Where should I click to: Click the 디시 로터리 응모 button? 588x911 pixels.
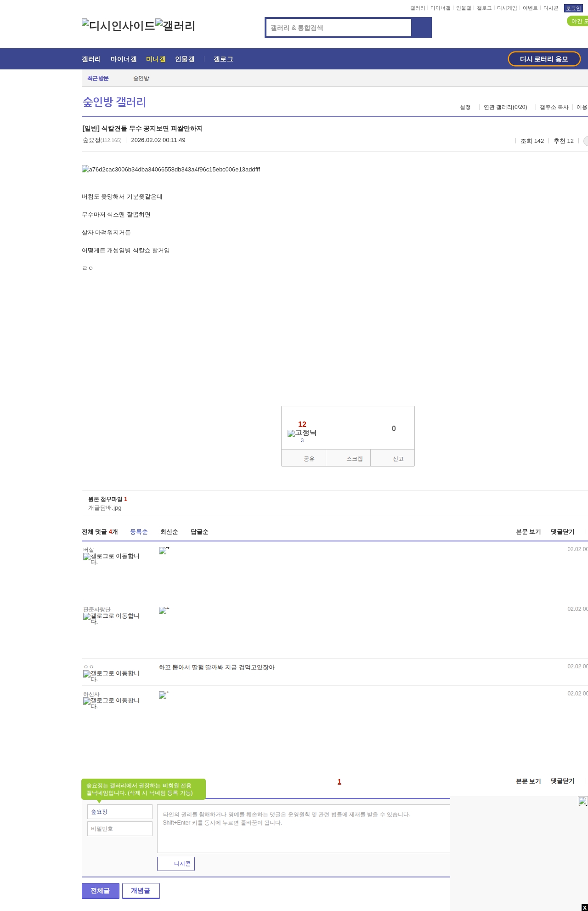coord(544,59)
